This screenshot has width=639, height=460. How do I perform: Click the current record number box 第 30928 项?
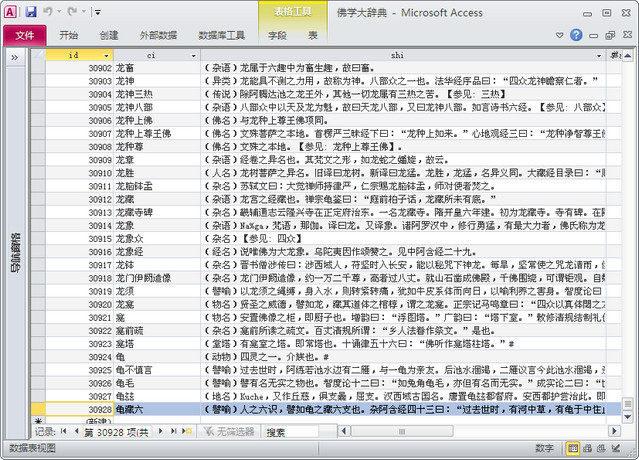pos(117,432)
